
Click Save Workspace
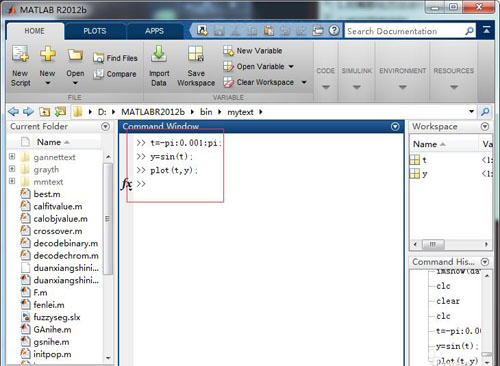[x=196, y=66]
